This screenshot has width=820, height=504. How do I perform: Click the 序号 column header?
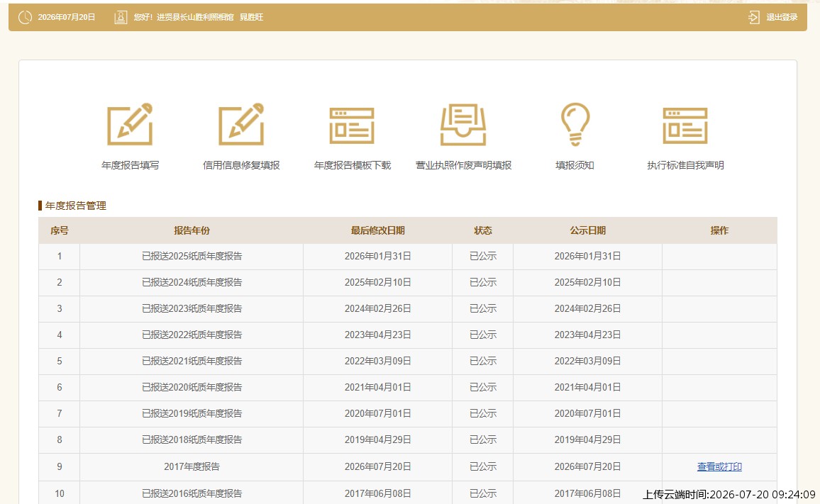[59, 230]
